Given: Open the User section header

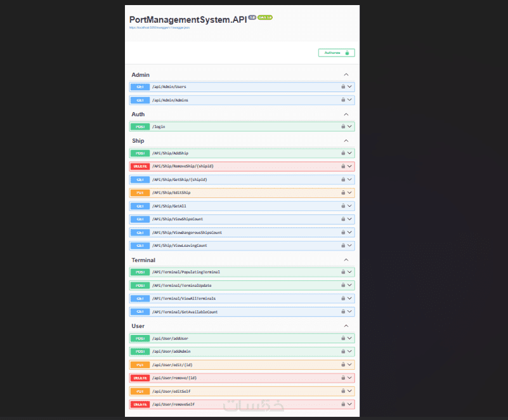Looking at the screenshot, I should (x=138, y=326).
